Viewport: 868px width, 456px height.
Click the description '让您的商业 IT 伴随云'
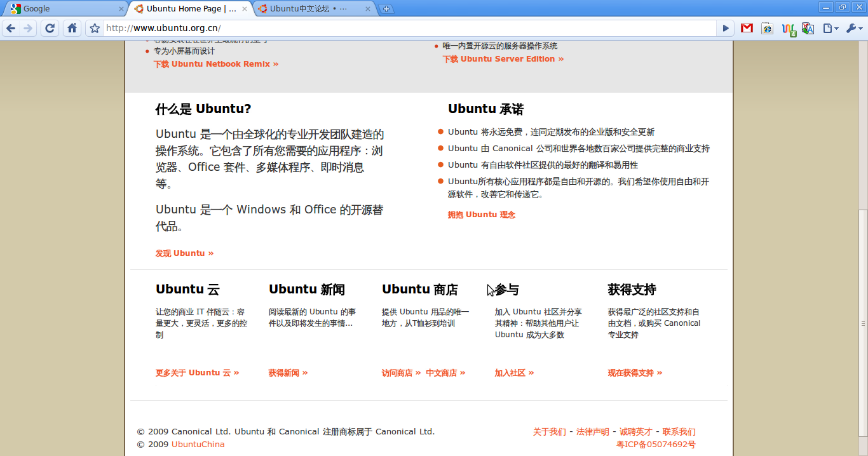click(x=201, y=323)
